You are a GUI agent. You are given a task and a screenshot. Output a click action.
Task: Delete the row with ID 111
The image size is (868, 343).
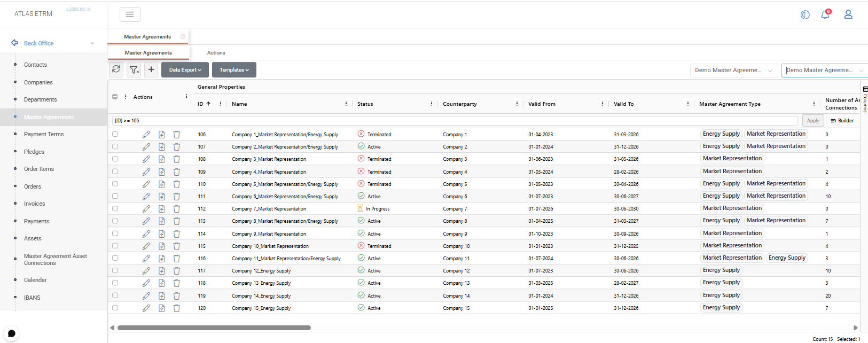(177, 197)
